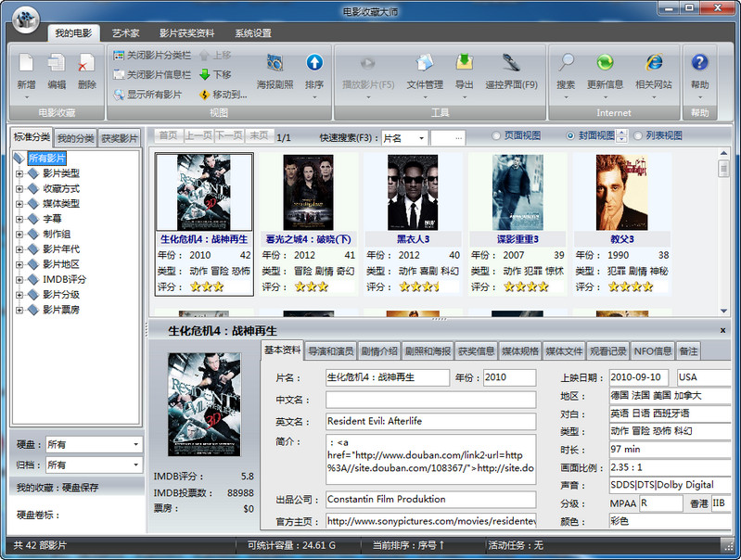Click the 编辑 edit movie icon

(x=57, y=63)
